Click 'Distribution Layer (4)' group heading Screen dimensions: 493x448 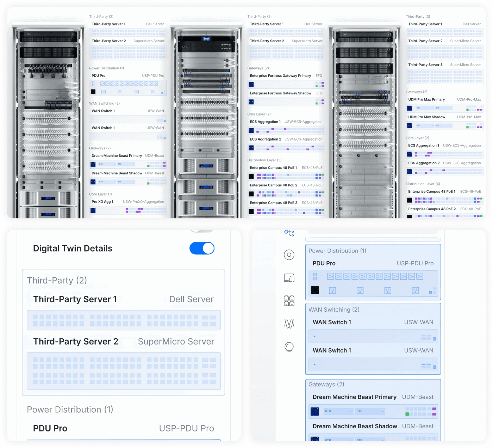(x=423, y=184)
